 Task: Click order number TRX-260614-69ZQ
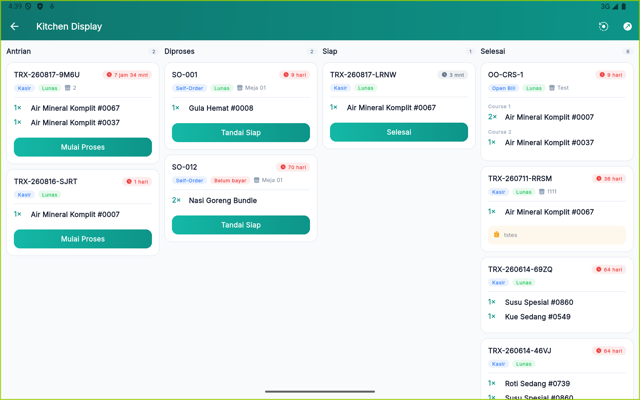coord(520,269)
